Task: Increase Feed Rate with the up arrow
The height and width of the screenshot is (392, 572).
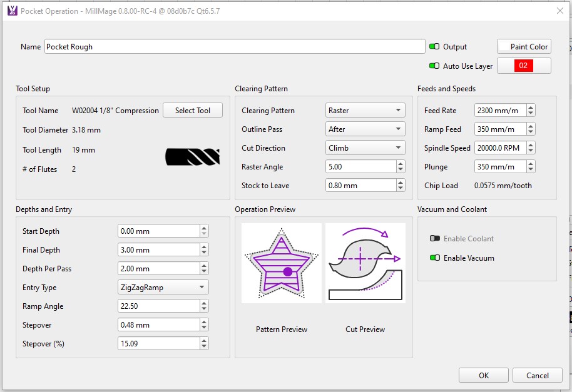Action: point(531,107)
